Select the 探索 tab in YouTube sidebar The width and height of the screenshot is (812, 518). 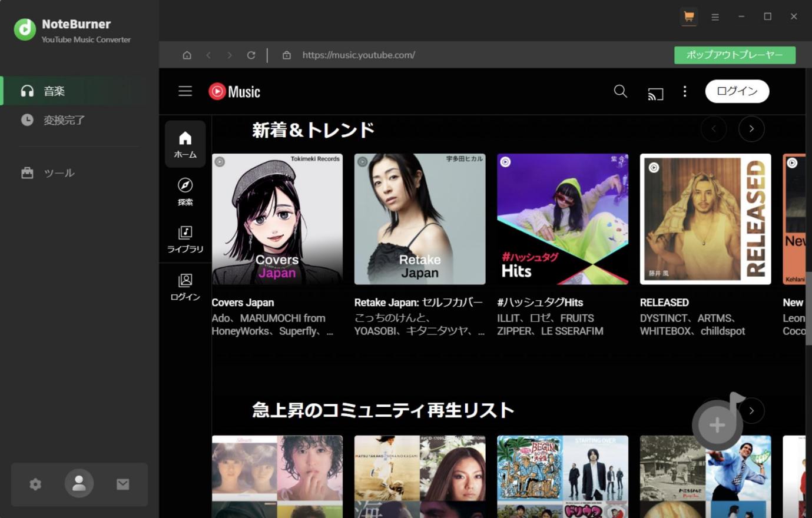(185, 192)
